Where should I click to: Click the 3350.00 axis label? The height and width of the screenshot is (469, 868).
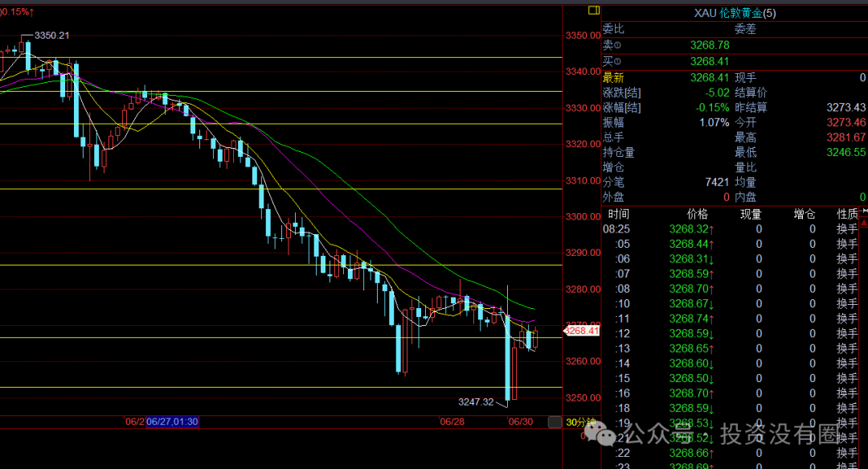(x=583, y=35)
